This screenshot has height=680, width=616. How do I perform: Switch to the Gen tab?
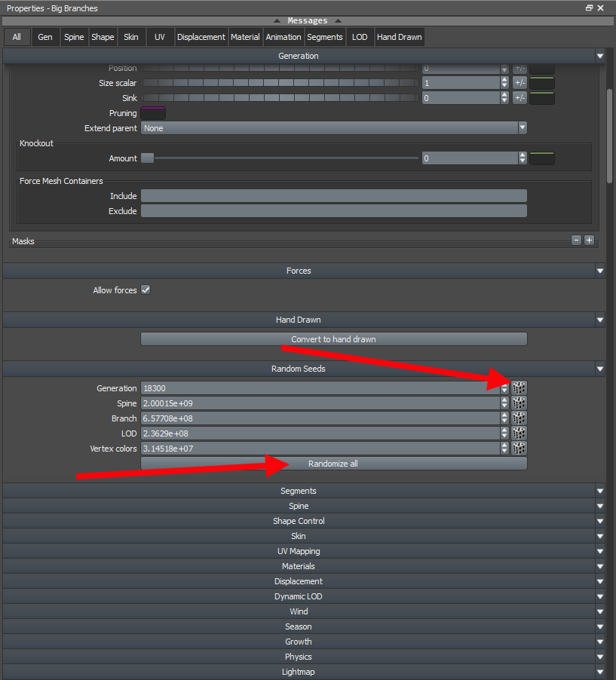click(x=45, y=37)
